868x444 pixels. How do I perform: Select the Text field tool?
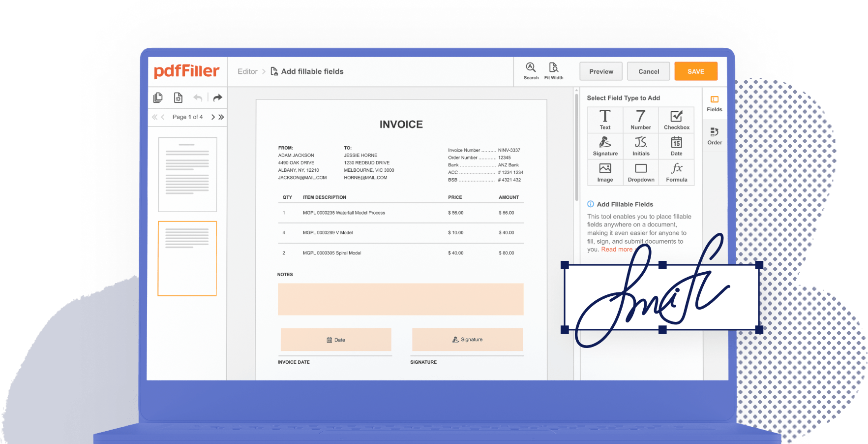(604, 120)
